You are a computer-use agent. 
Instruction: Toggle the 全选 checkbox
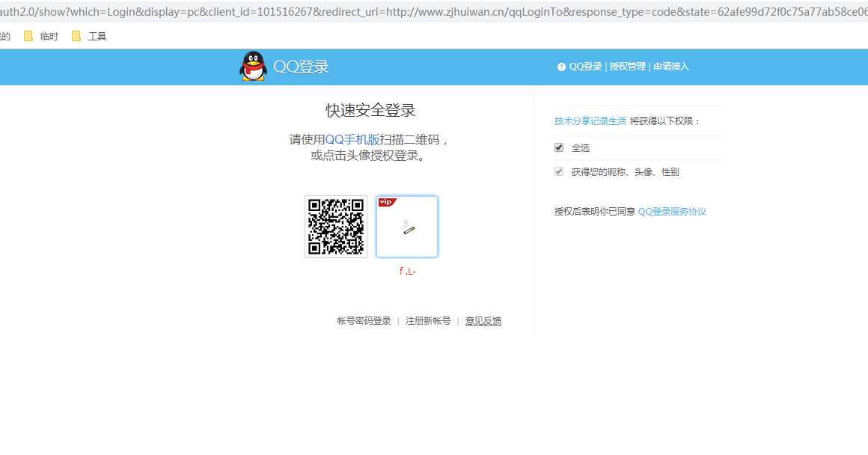[x=559, y=147]
